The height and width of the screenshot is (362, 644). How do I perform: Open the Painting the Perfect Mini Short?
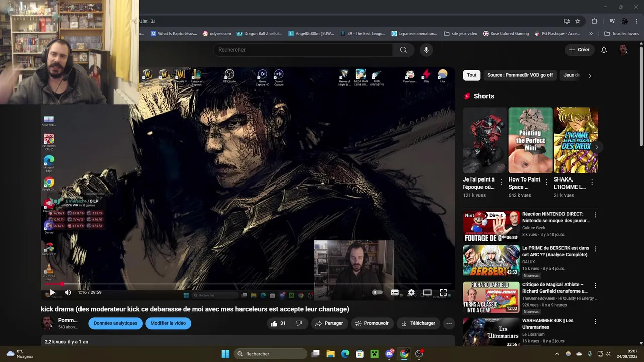(530, 140)
